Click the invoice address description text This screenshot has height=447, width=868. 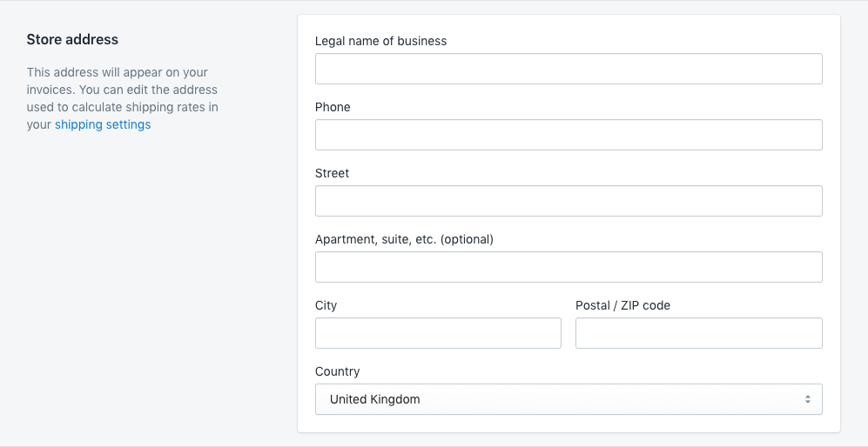[x=122, y=90]
